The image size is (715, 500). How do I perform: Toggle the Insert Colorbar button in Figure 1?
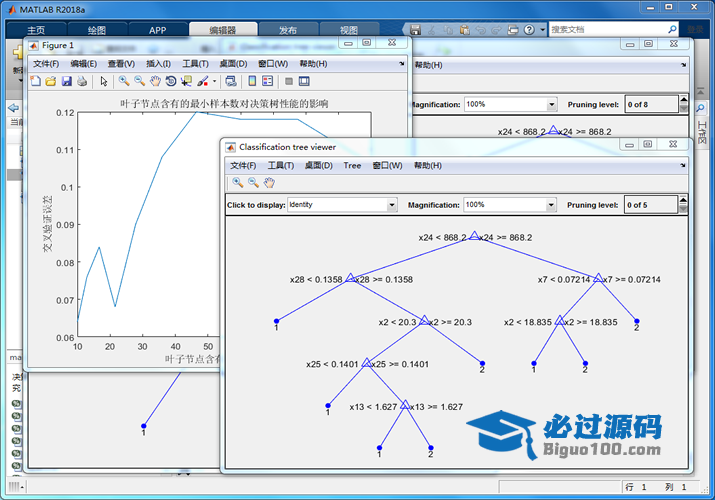coord(253,81)
